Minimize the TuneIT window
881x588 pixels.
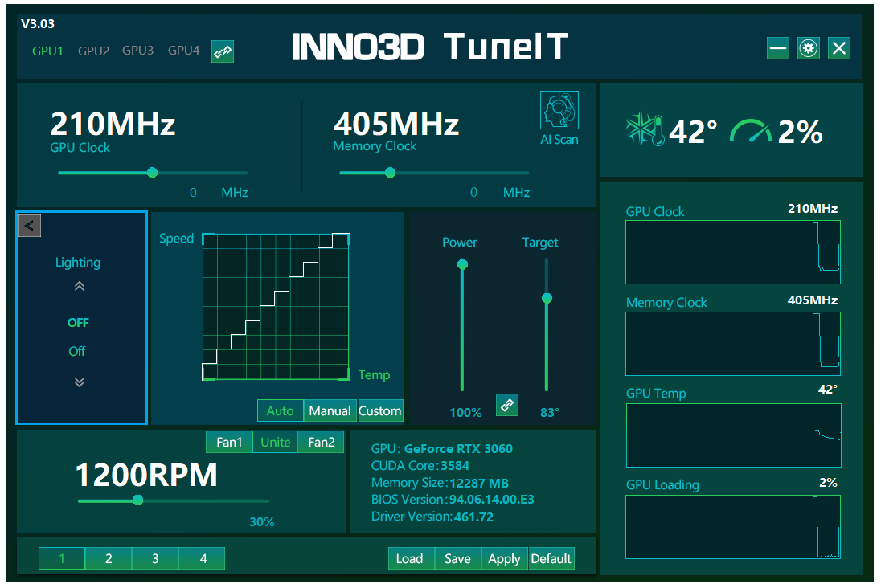(x=778, y=48)
